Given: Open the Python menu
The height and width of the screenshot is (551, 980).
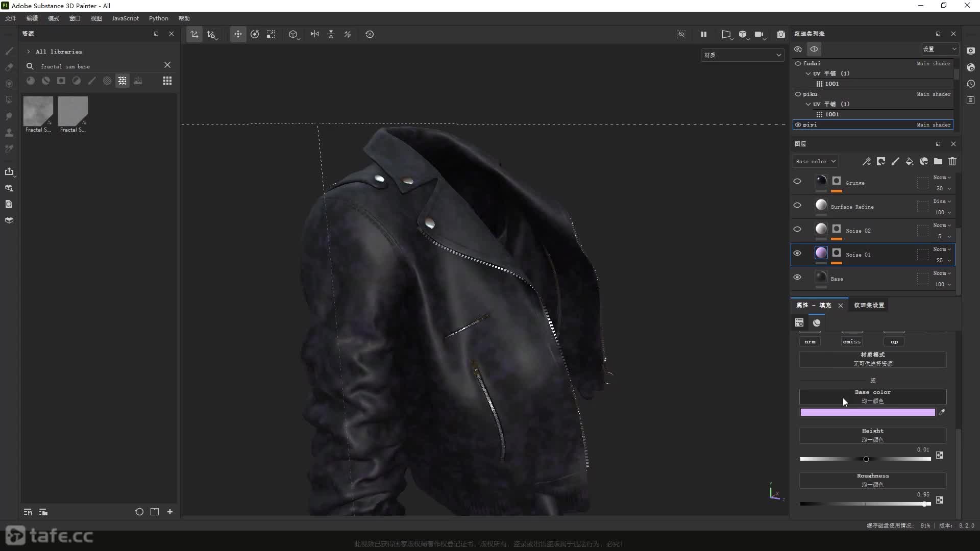Looking at the screenshot, I should click(159, 18).
